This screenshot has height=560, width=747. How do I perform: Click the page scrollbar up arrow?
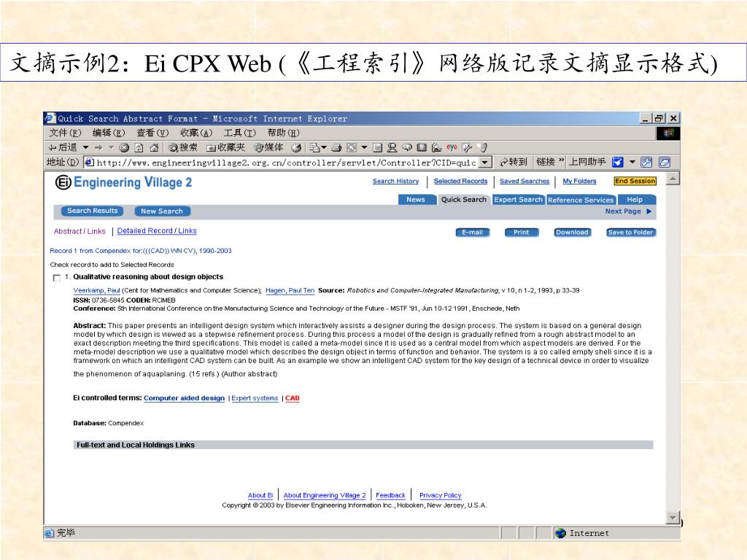672,179
